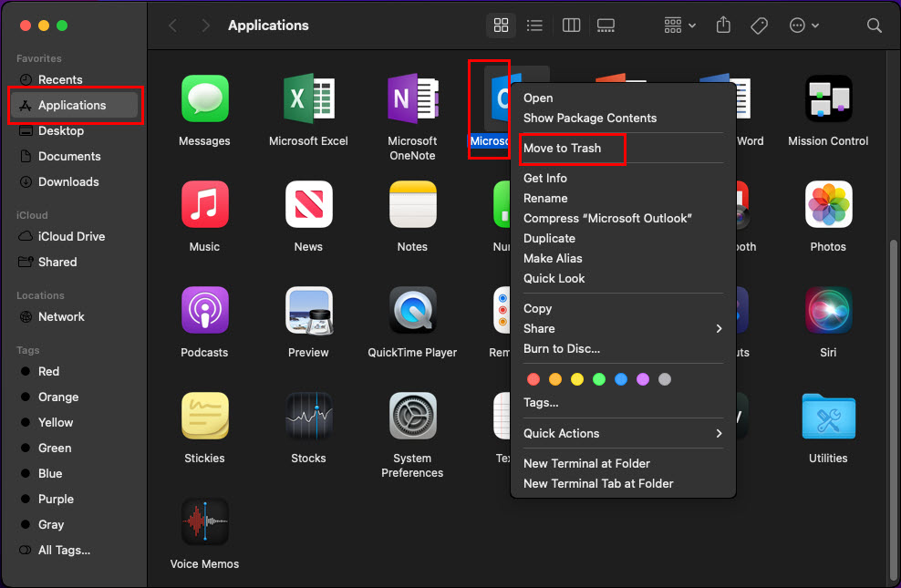Open the Utilities folder icon

(x=828, y=416)
